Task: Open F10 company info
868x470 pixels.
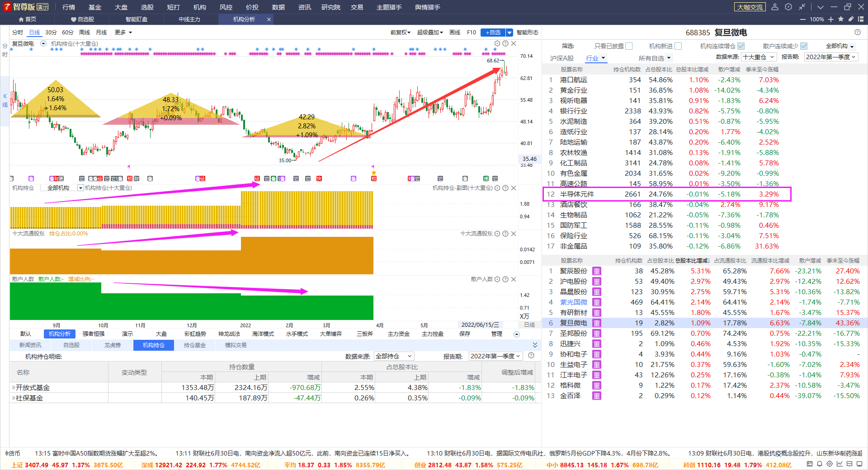Action: [472, 33]
